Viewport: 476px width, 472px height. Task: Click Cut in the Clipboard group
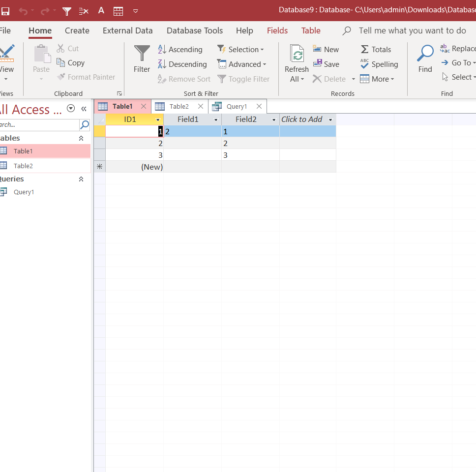click(67, 49)
